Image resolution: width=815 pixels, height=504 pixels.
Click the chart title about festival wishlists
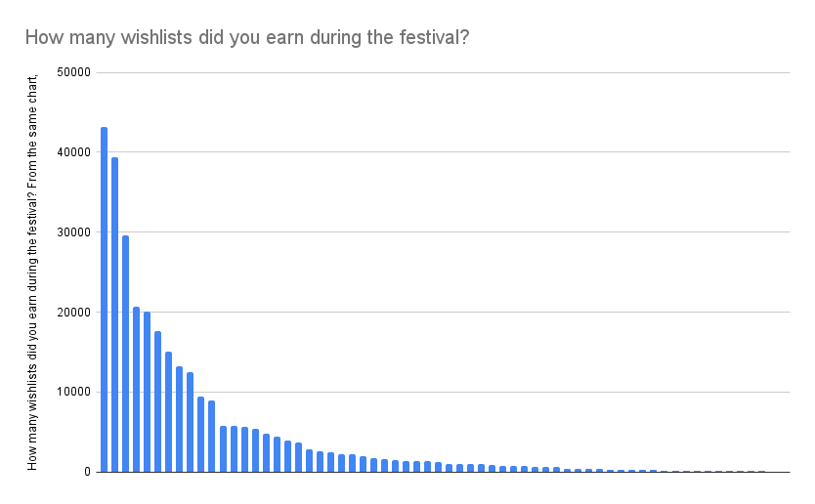247,37
